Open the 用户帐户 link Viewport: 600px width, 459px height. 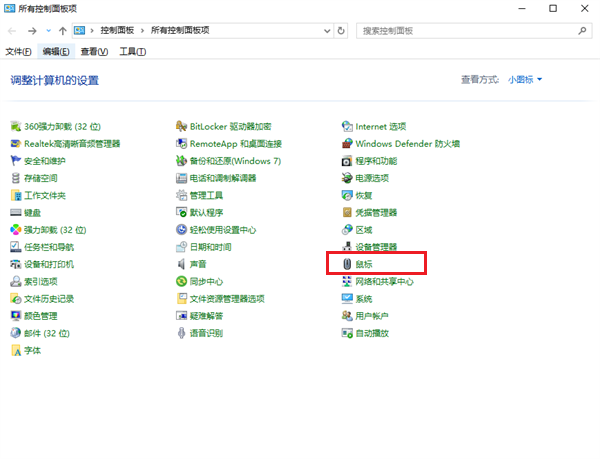(372, 316)
